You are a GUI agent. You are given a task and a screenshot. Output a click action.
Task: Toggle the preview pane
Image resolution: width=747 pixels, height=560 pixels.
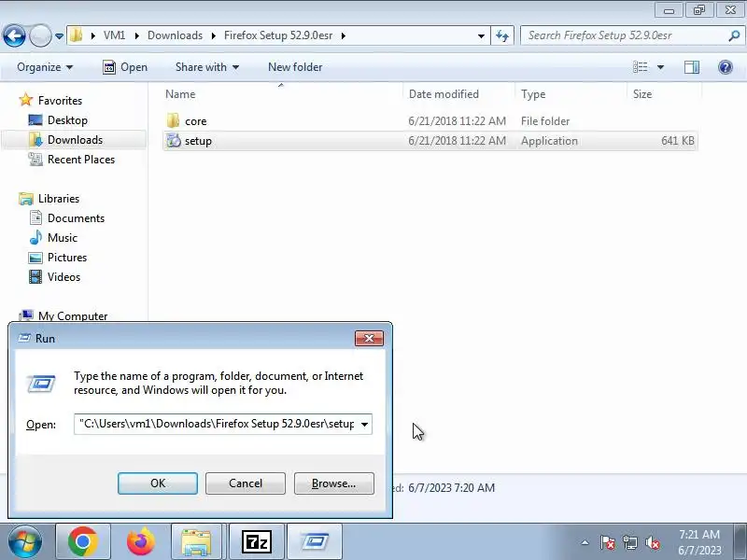point(692,67)
